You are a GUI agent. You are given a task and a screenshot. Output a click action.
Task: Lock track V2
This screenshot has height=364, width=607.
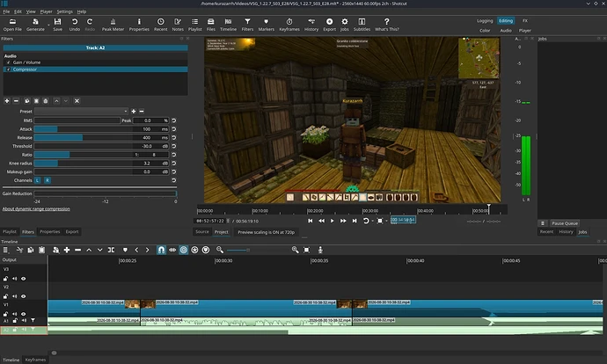click(5, 296)
